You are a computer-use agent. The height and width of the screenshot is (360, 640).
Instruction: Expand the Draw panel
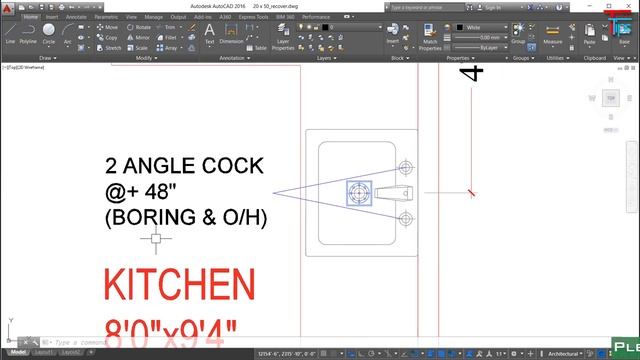pyautogui.click(x=48, y=58)
